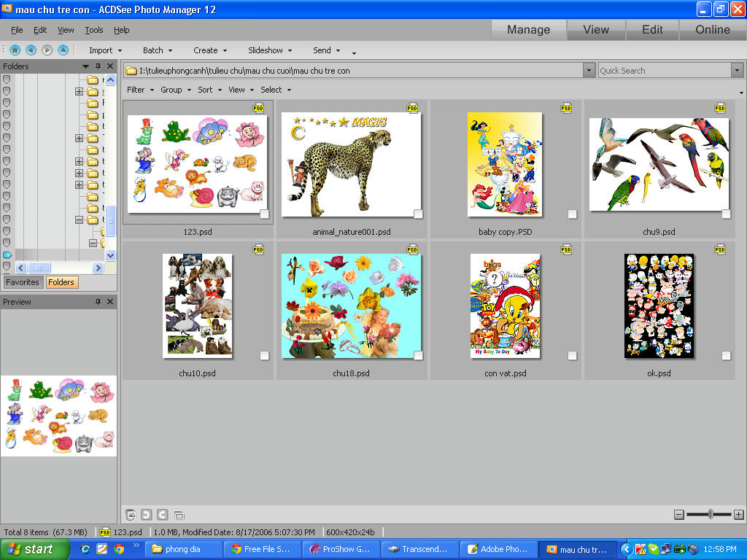
Task: Switch to the Manage mode
Action: [528, 29]
